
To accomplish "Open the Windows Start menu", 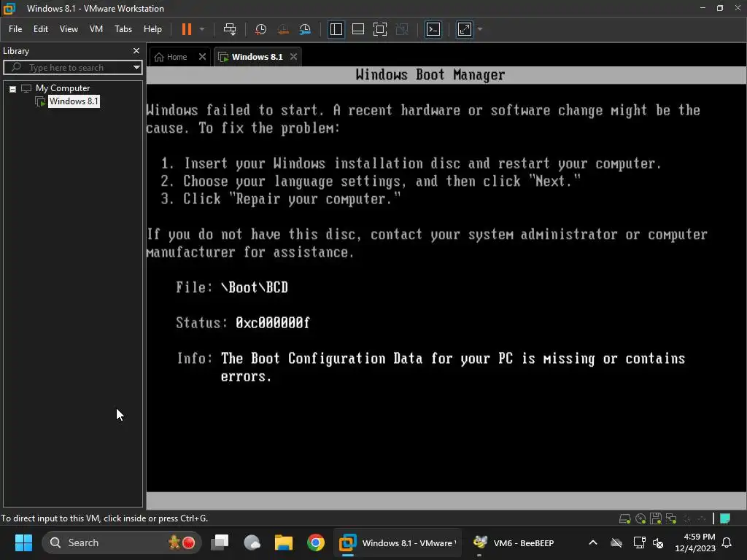I will pyautogui.click(x=23, y=542).
